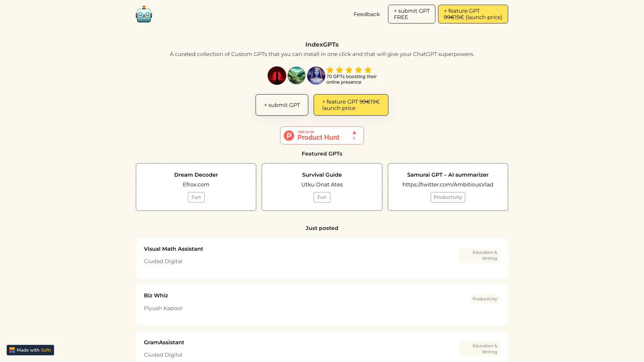
Task: Click the Feedback menu item
Action: click(367, 14)
